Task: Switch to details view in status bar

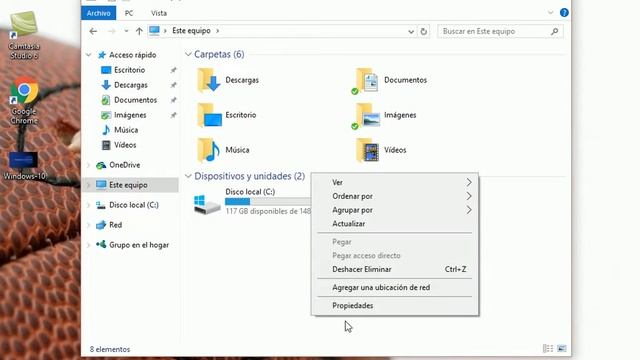Action: (548, 349)
